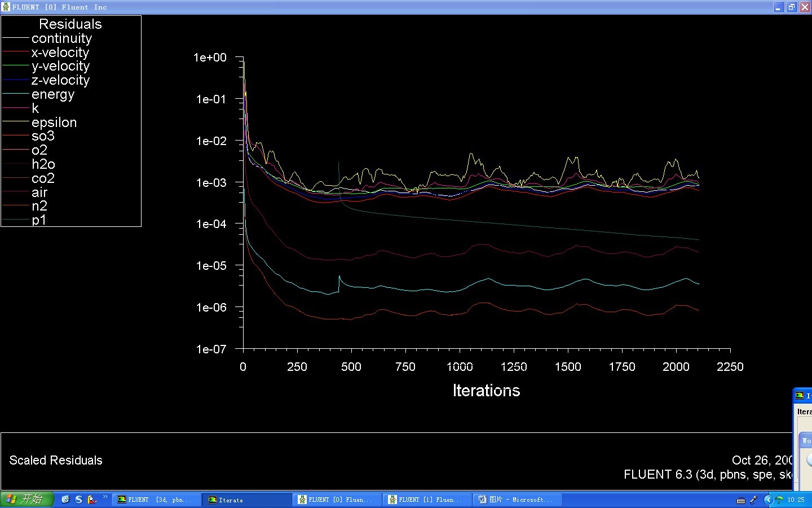Click the Iterate panel icon at right edge
This screenshot has height=508, width=812.
pyautogui.click(x=800, y=396)
